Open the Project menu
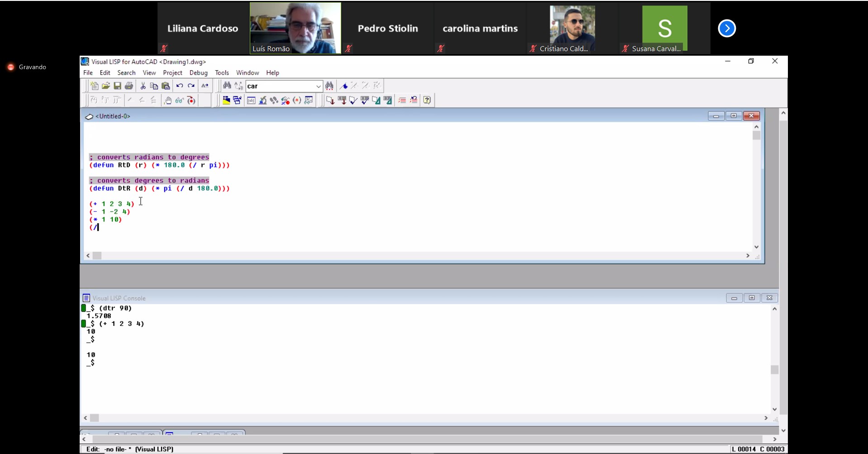 (172, 72)
